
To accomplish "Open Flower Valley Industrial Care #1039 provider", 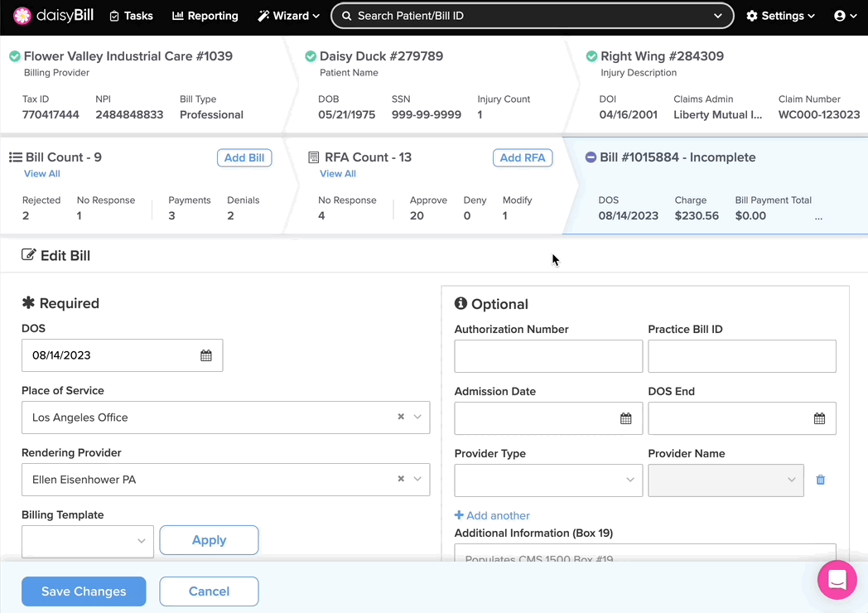I will 128,56.
